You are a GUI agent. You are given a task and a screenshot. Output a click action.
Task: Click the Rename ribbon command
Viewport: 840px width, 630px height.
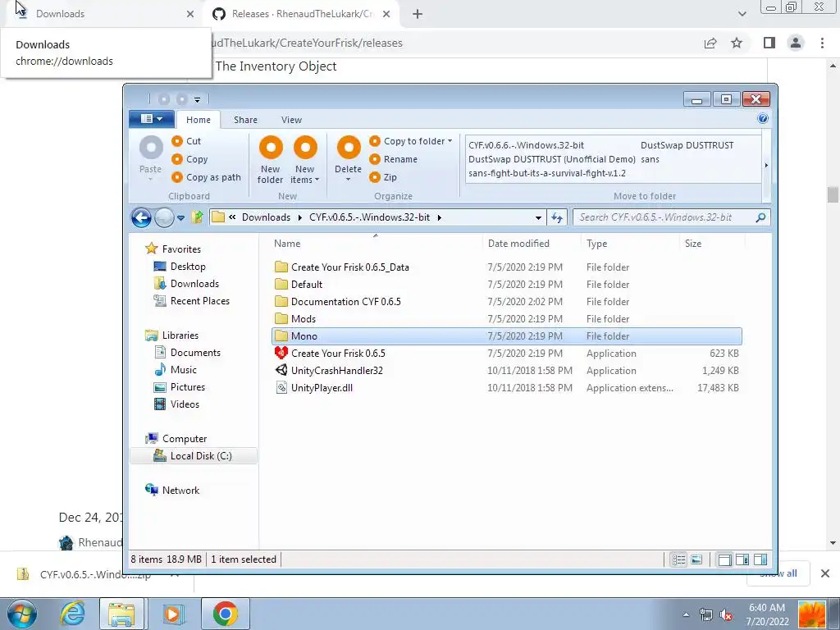point(393,159)
